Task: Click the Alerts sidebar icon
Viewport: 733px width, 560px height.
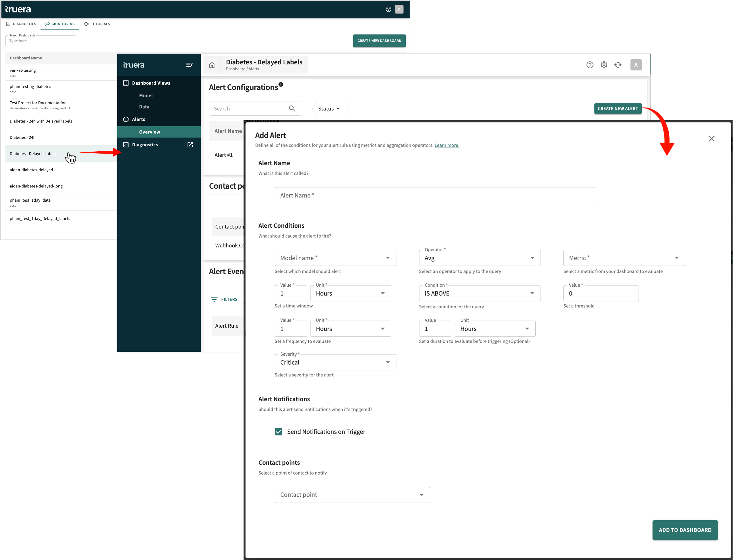Action: pos(126,119)
